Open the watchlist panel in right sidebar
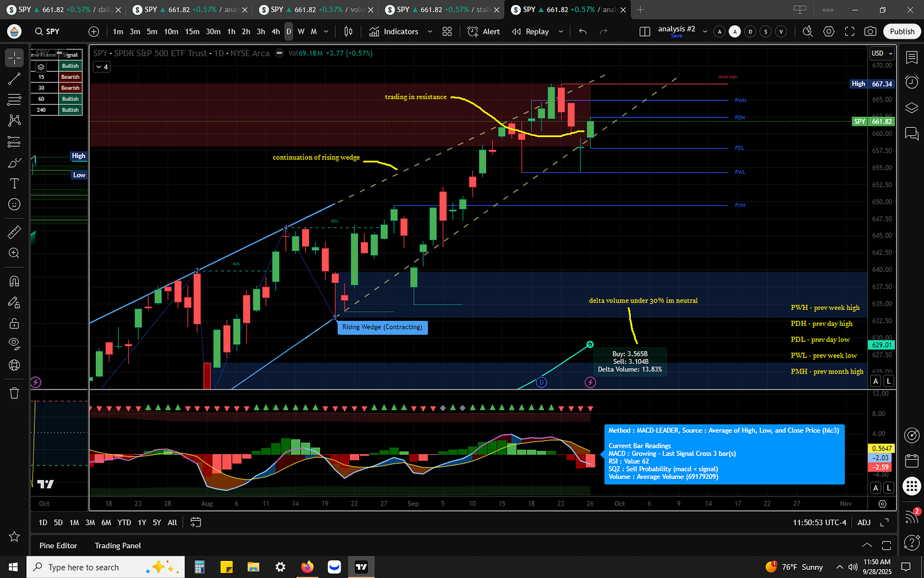The height and width of the screenshot is (578, 924). coord(912,58)
